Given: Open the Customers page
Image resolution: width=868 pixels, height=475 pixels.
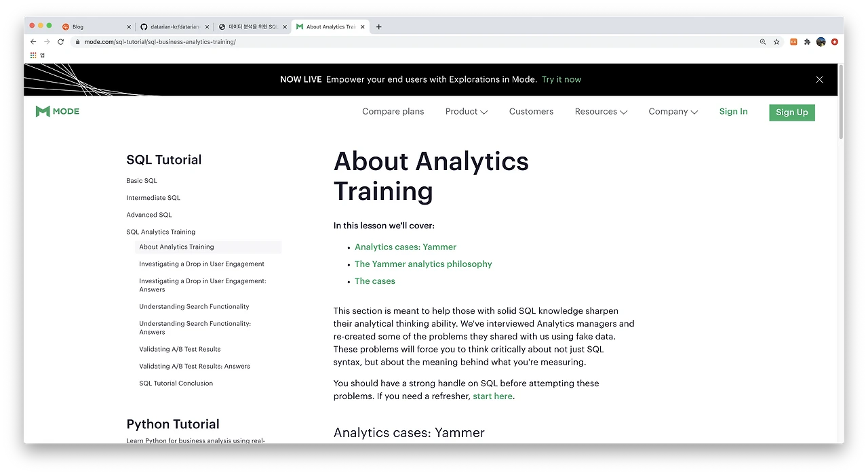Looking at the screenshot, I should tap(531, 112).
